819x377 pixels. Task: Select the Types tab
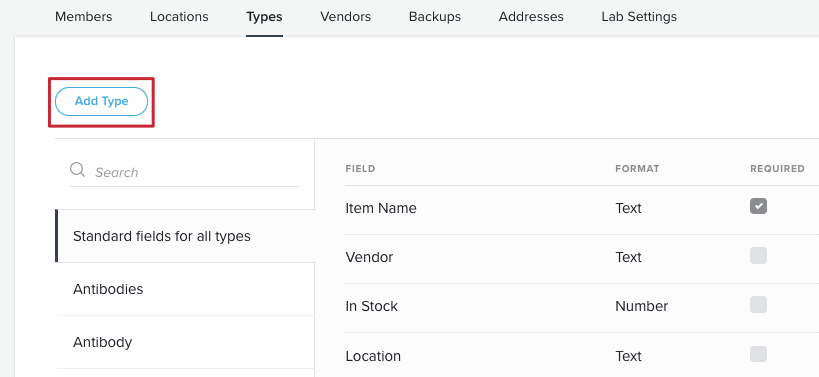tap(264, 17)
